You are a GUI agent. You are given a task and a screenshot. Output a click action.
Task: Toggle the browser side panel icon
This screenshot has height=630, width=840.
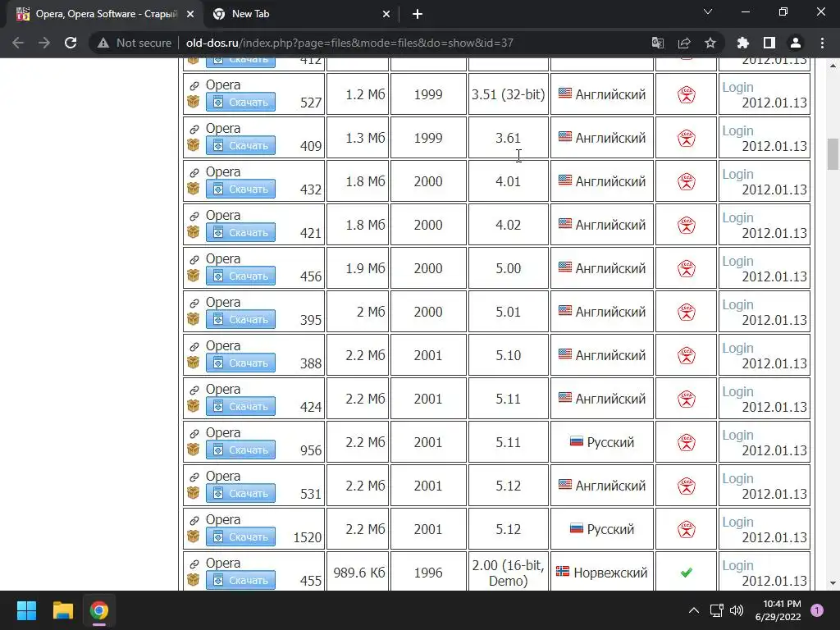pos(769,43)
